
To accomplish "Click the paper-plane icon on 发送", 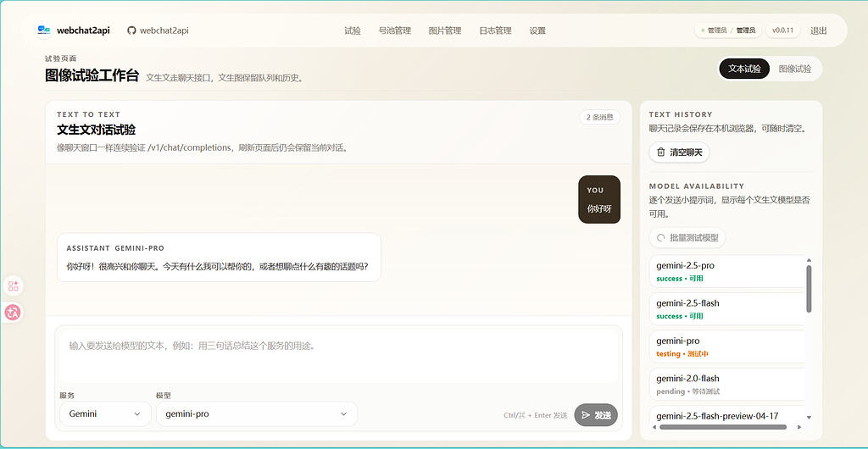I will pyautogui.click(x=587, y=415).
